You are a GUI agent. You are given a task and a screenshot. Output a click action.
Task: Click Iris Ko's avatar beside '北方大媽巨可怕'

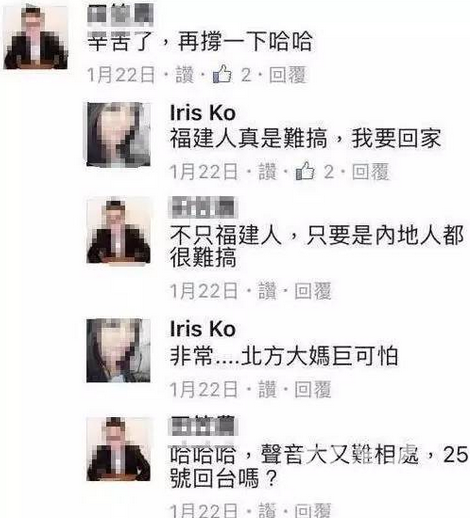[x=118, y=350]
